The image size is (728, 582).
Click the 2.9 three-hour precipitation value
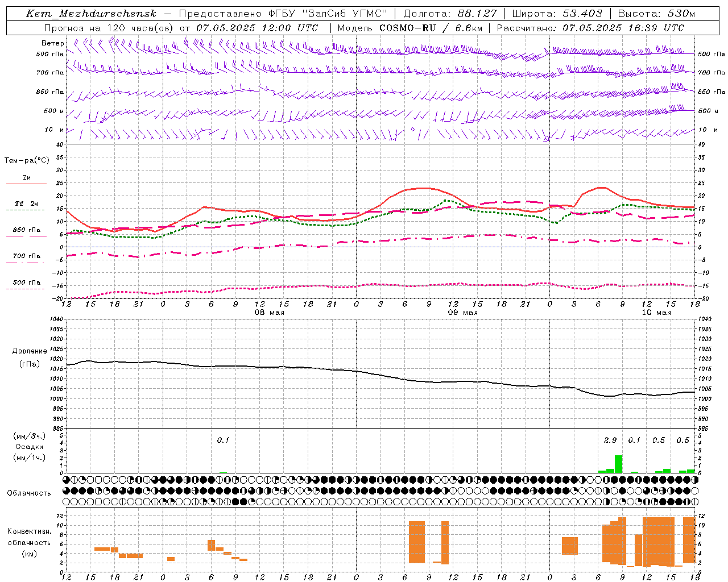[610, 440]
